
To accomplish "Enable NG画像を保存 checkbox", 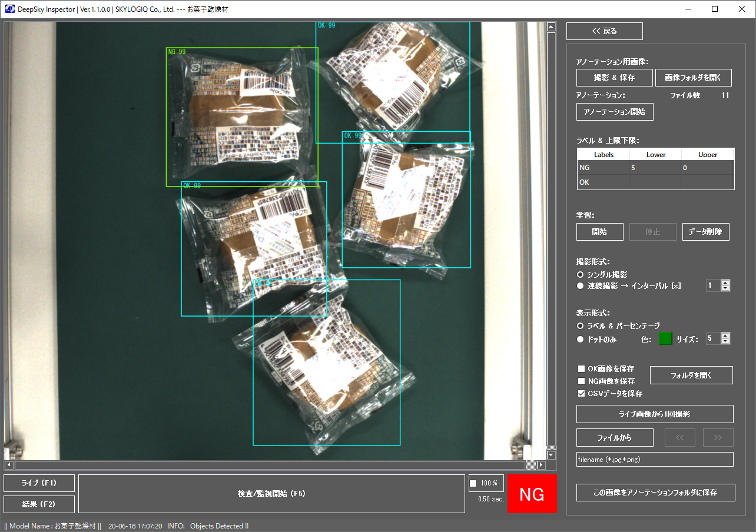I will pos(582,381).
